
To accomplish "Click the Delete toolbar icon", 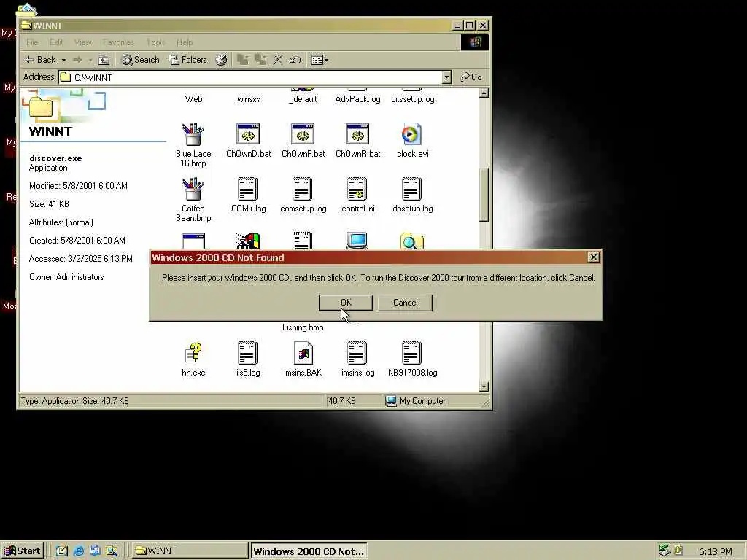I will tap(278, 60).
